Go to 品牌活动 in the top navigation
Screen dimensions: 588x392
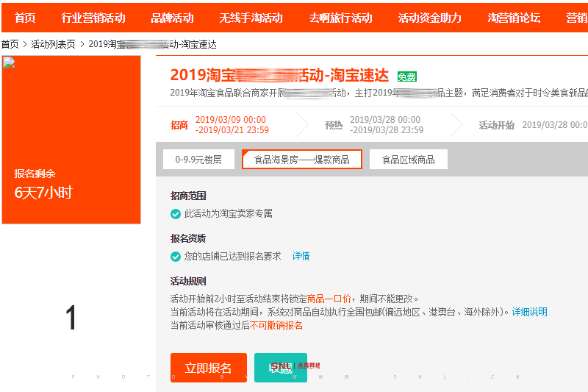point(172,18)
